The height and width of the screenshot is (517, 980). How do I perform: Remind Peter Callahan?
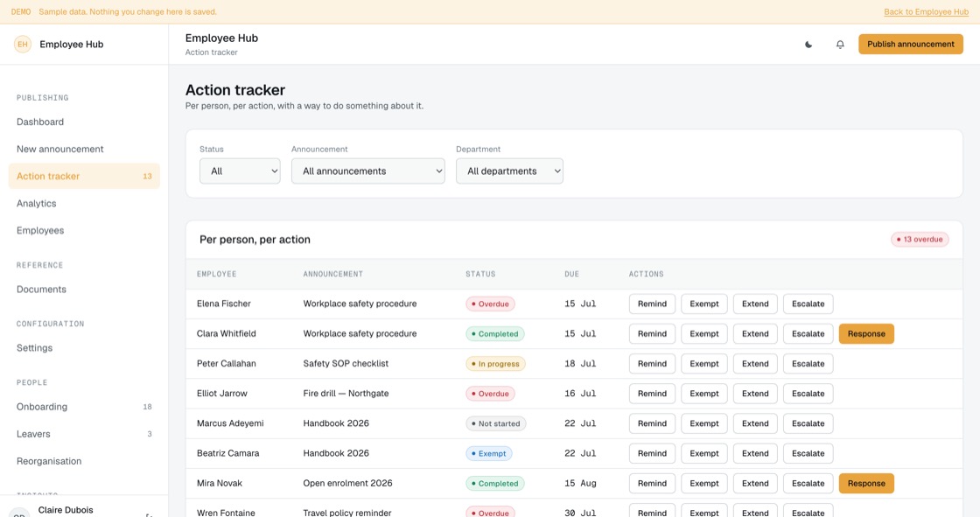pos(652,364)
